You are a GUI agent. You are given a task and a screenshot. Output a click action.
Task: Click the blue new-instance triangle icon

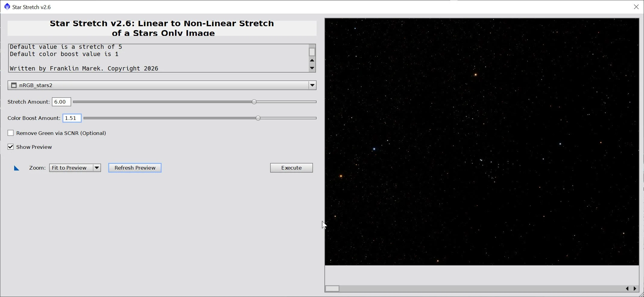click(17, 168)
